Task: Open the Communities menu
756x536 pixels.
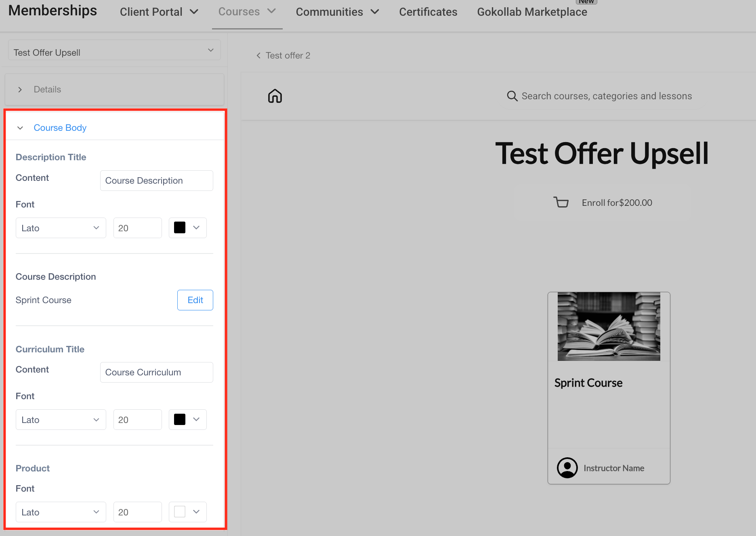Action: pos(338,12)
